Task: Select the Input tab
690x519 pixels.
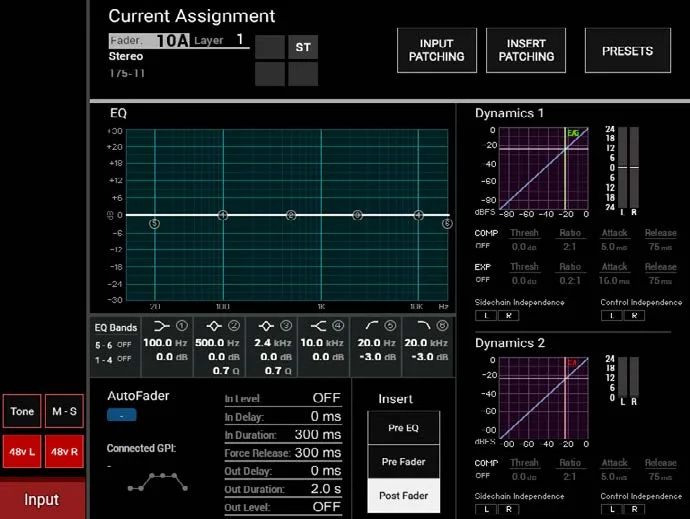Action: click(42, 500)
